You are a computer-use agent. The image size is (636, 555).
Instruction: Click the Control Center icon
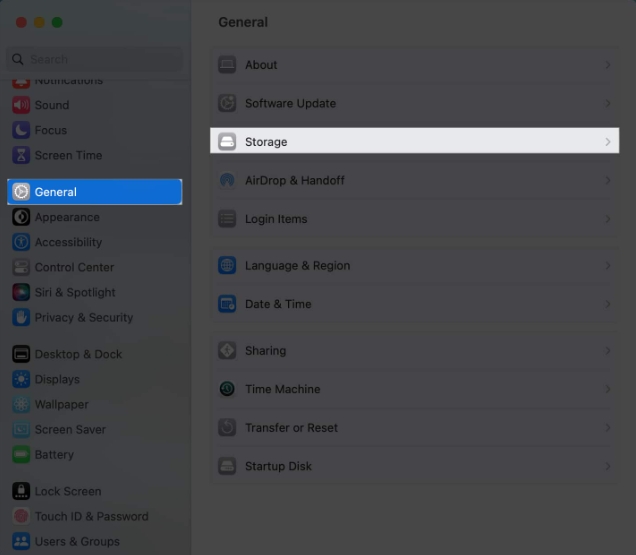coord(21,267)
